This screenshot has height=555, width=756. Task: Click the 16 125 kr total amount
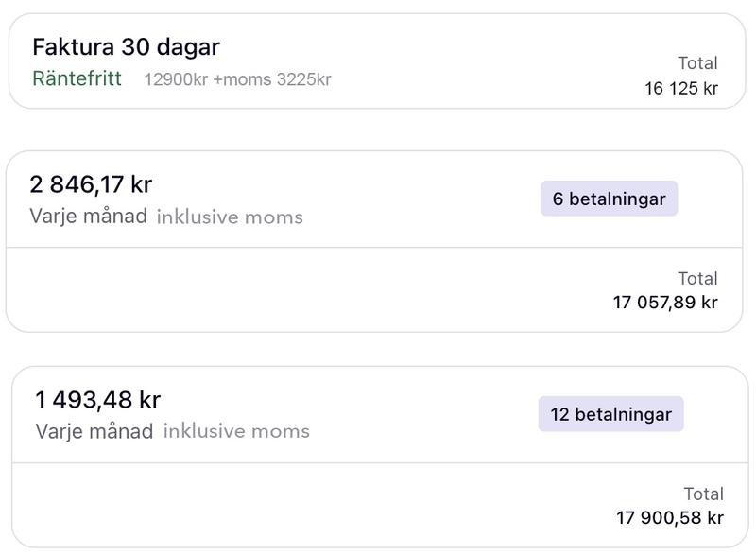click(680, 89)
